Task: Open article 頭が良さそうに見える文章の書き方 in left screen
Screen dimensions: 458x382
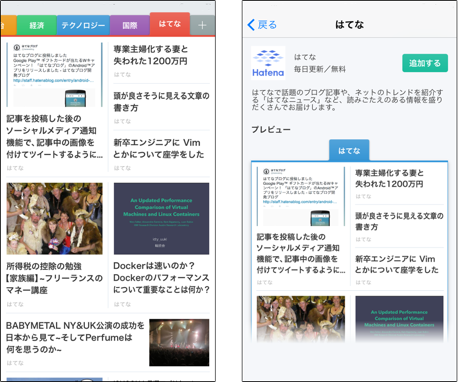Action: pos(161,102)
